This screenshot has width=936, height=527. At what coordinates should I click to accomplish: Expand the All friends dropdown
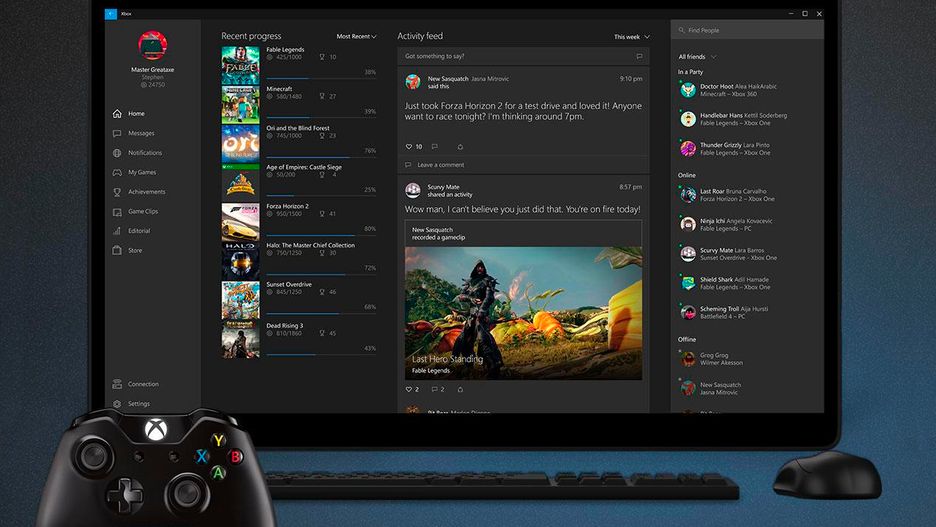click(697, 57)
